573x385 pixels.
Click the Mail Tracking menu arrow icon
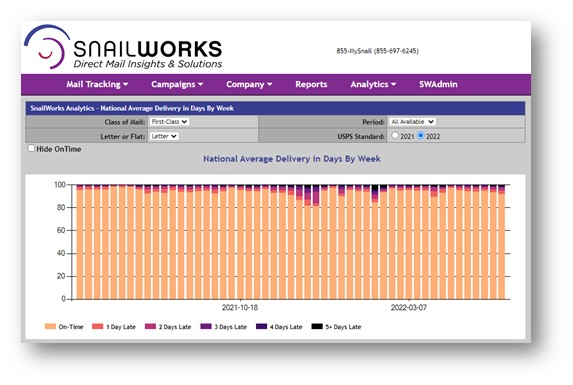click(x=125, y=84)
